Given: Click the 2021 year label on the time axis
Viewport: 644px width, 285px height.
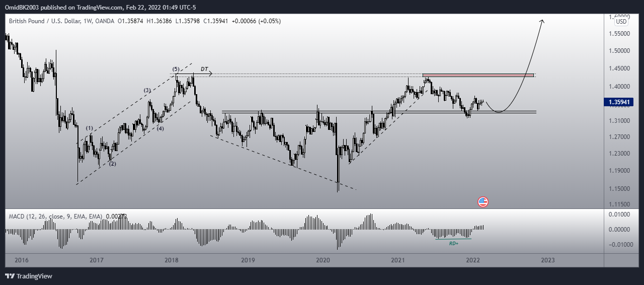Looking at the screenshot, I should point(398,260).
